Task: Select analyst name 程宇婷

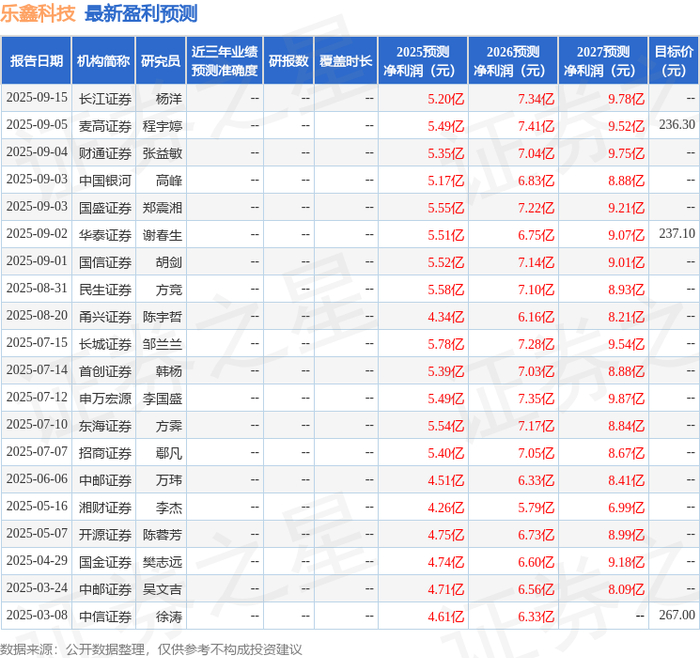Action: coord(162,126)
